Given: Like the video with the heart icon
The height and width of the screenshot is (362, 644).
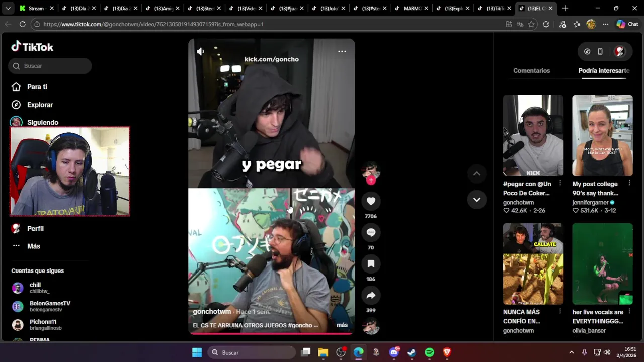Looking at the screenshot, I should tap(371, 201).
